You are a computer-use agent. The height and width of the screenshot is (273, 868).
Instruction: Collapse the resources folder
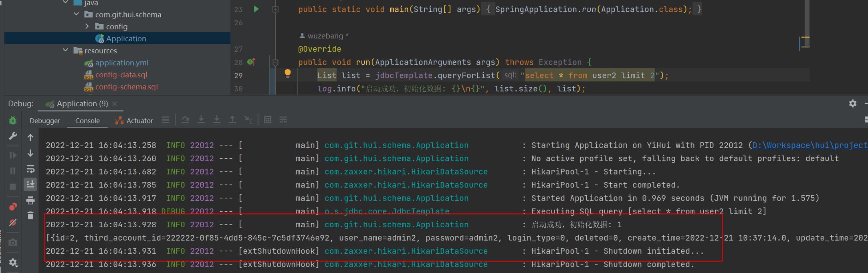(66, 51)
